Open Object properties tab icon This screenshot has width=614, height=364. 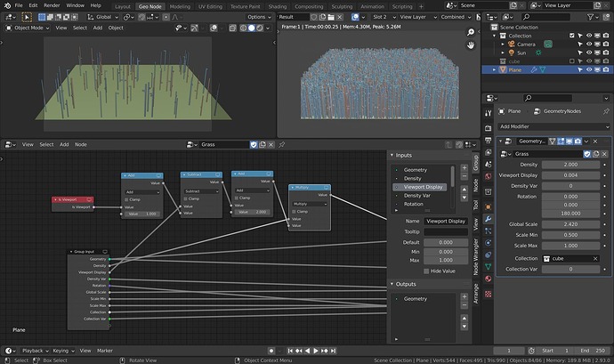pyautogui.click(x=488, y=206)
